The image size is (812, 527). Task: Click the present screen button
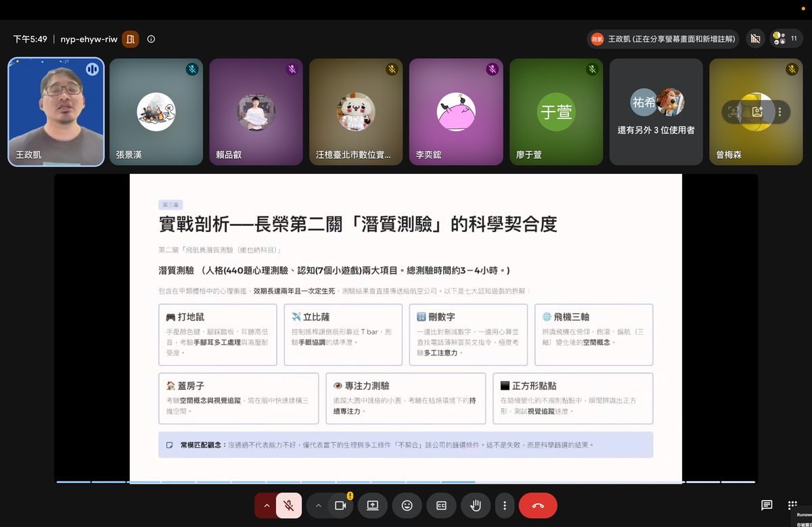(x=372, y=505)
